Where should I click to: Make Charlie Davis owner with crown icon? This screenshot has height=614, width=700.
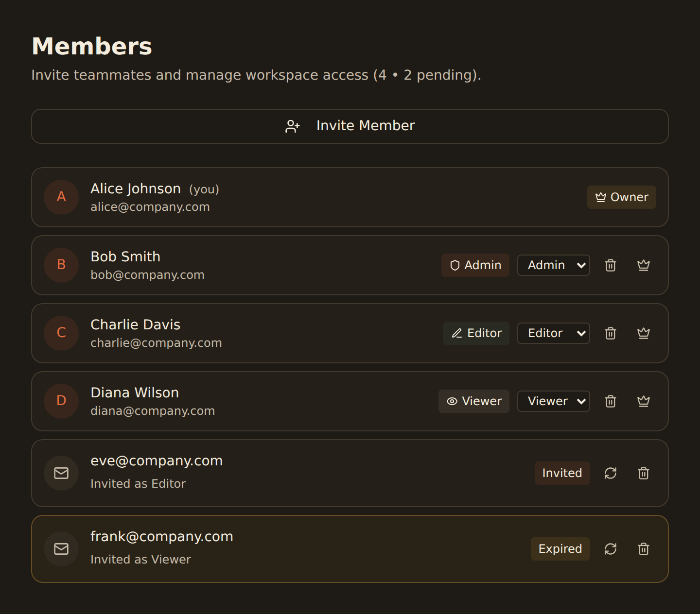pyautogui.click(x=644, y=333)
